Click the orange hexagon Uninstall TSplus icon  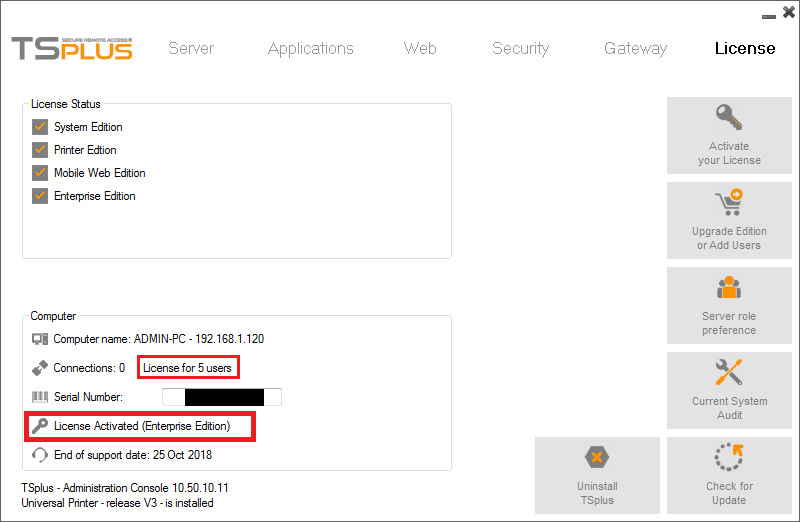click(x=597, y=457)
